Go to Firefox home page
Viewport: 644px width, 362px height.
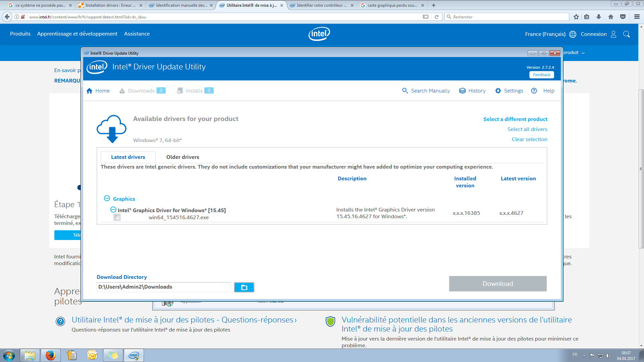(x=611, y=17)
